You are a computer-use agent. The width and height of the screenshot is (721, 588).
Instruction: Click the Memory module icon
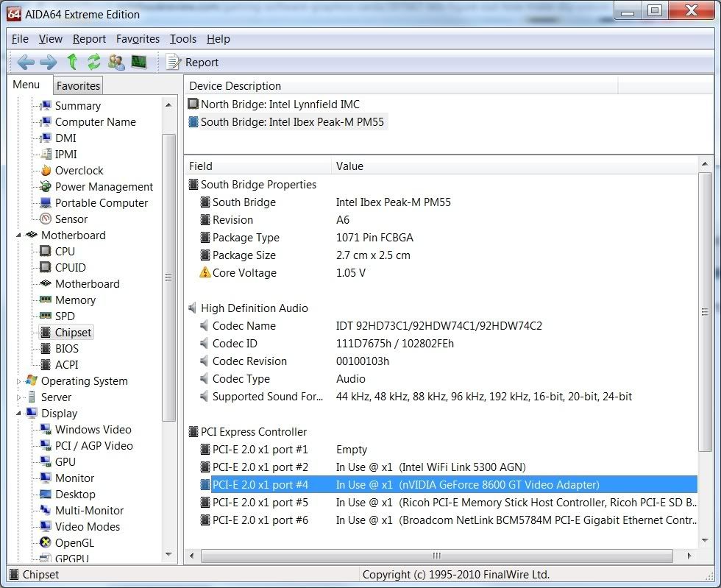coord(46,300)
